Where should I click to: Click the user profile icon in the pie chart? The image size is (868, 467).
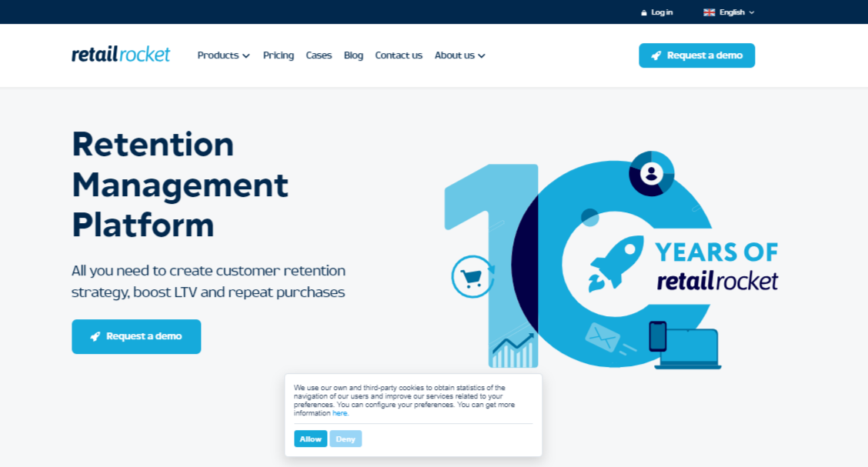click(x=652, y=173)
